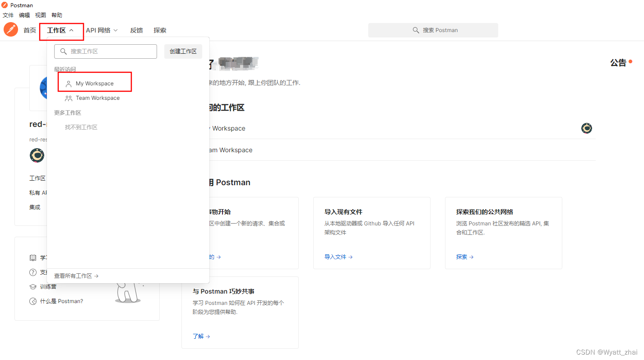Click the 了解 link
This screenshot has height=360, width=644.
tap(201, 337)
